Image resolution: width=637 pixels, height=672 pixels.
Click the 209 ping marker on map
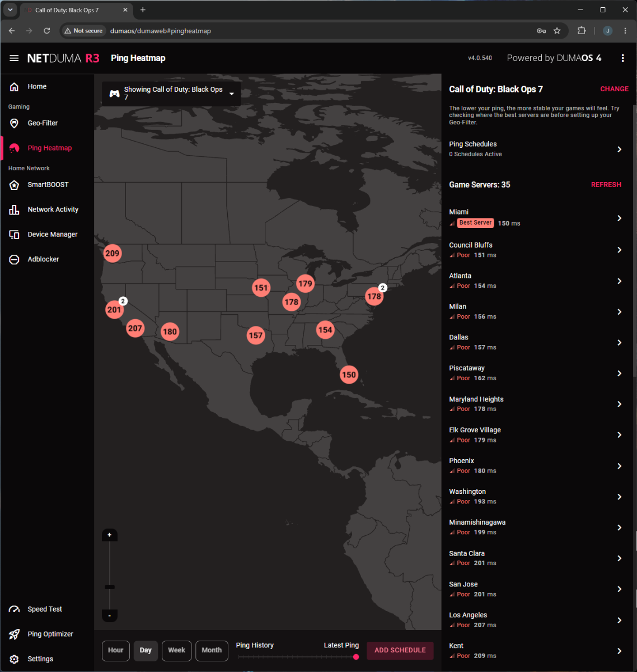(113, 253)
